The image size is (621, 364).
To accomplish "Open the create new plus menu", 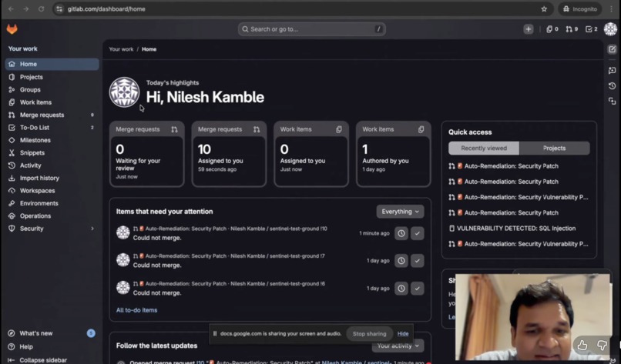I will (x=529, y=29).
